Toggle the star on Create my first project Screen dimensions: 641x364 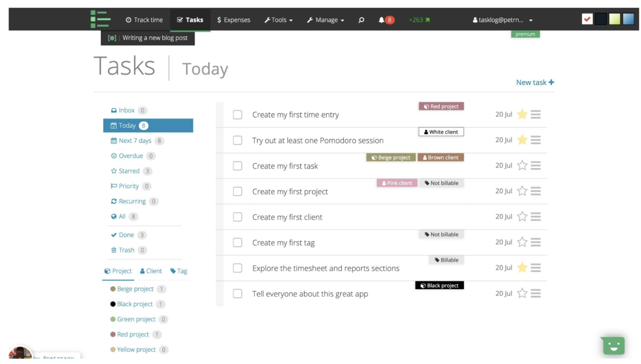click(x=522, y=191)
